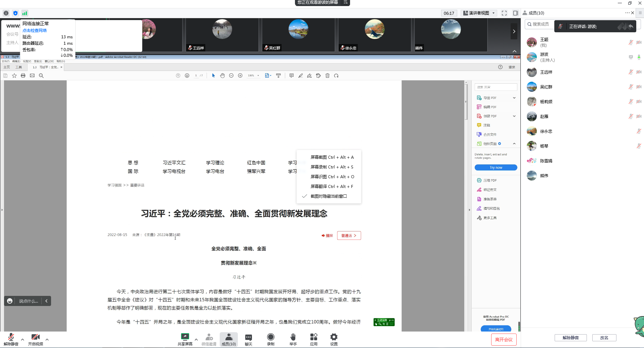644x348 pixels.
Task: Raise hand using the 举手 icon
Action: click(x=293, y=337)
